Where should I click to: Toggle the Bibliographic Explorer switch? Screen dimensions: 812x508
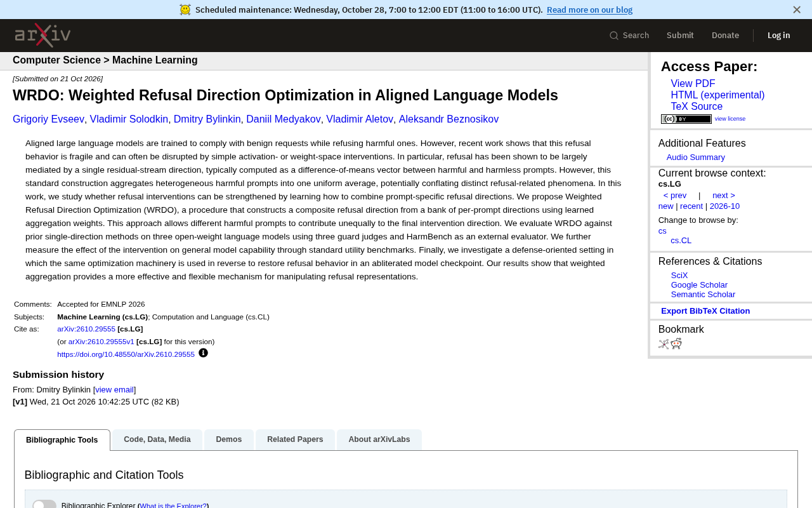44,505
